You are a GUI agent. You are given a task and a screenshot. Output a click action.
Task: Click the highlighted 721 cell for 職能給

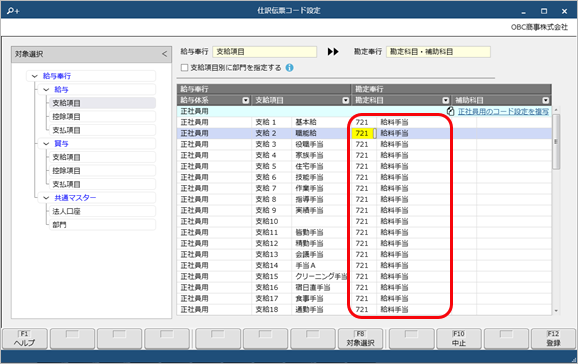362,134
